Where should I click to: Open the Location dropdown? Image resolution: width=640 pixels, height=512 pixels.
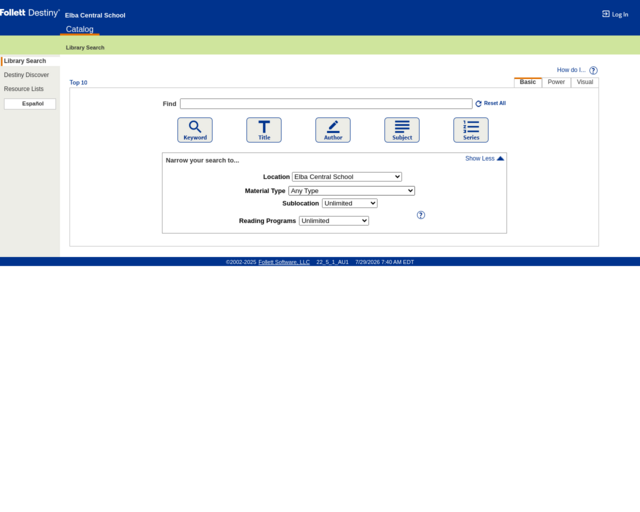[x=347, y=177]
